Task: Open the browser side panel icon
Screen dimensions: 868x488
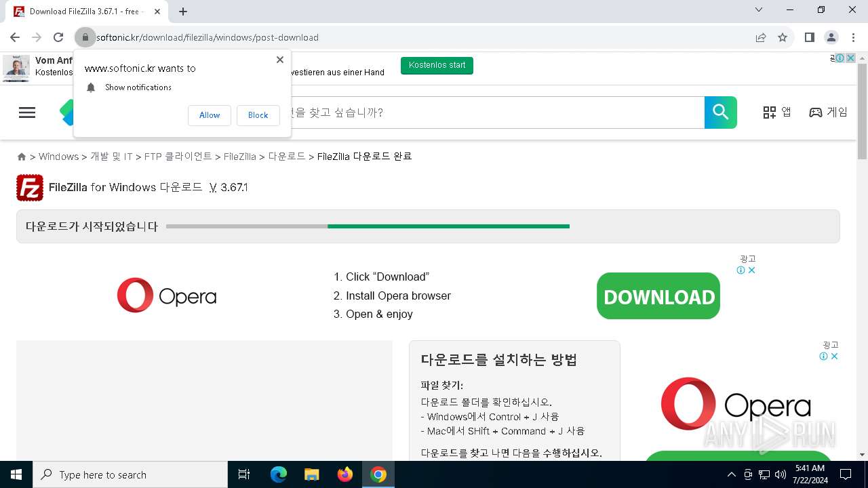Action: [x=809, y=37]
